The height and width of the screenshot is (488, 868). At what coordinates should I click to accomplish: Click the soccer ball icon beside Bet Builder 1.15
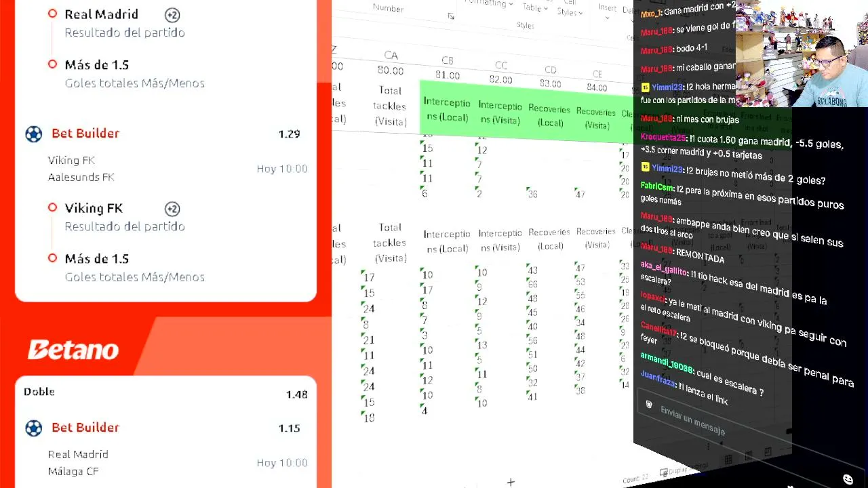pos(33,428)
